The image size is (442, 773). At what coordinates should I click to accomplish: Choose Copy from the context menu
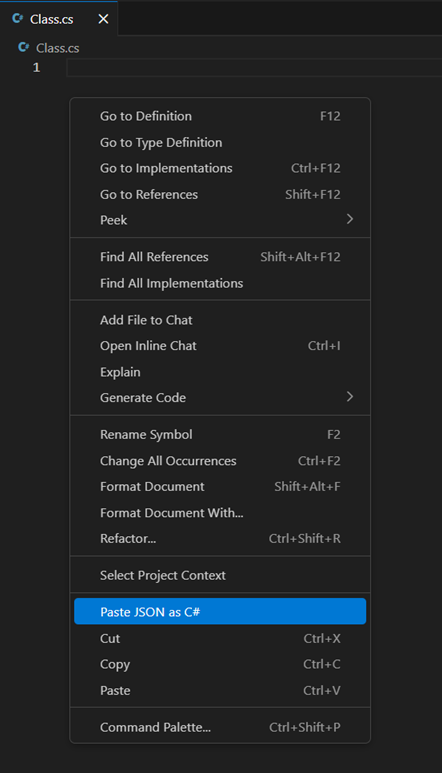220,664
